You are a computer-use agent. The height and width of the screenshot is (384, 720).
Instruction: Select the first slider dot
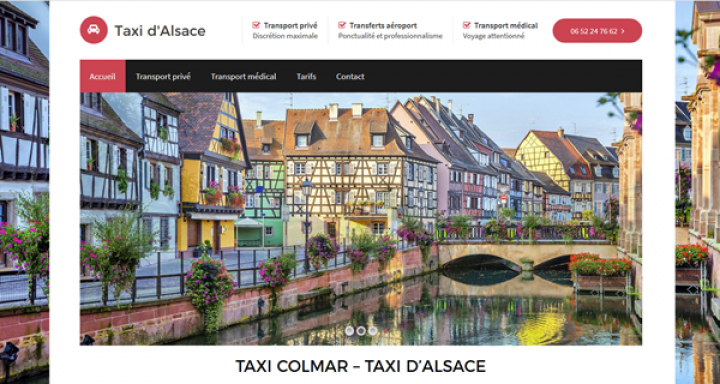(x=349, y=331)
